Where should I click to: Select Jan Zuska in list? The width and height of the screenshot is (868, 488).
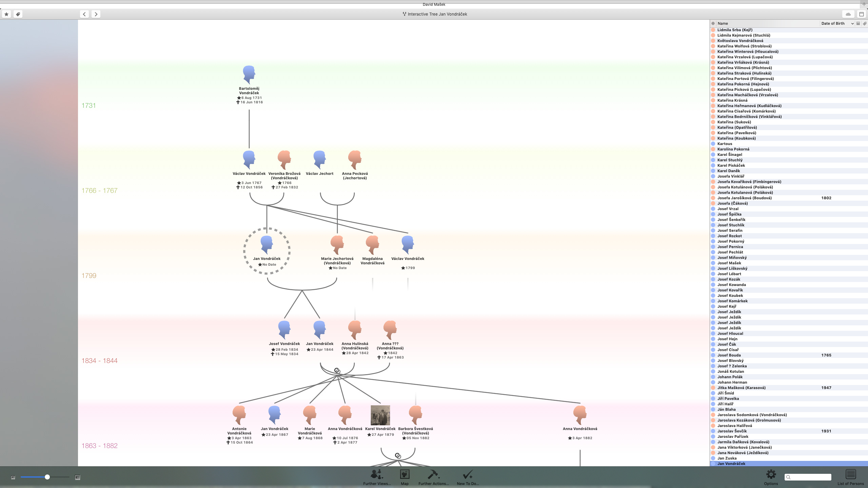point(789,458)
